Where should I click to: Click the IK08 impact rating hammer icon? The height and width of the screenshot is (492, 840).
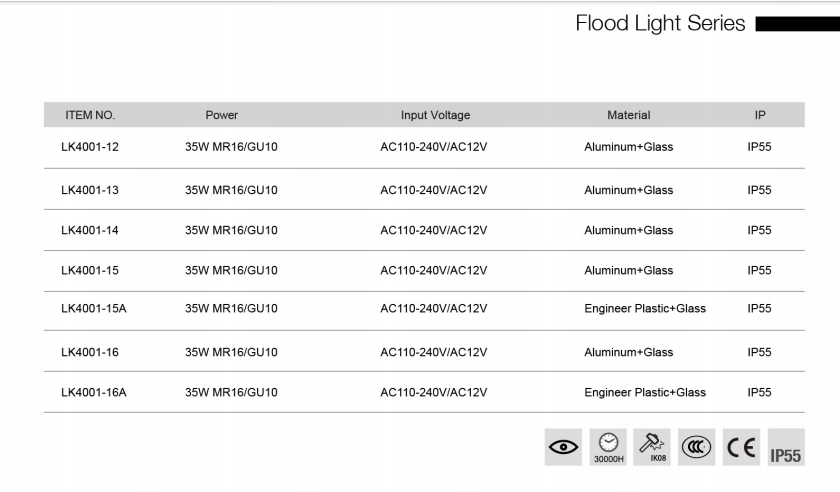650,448
